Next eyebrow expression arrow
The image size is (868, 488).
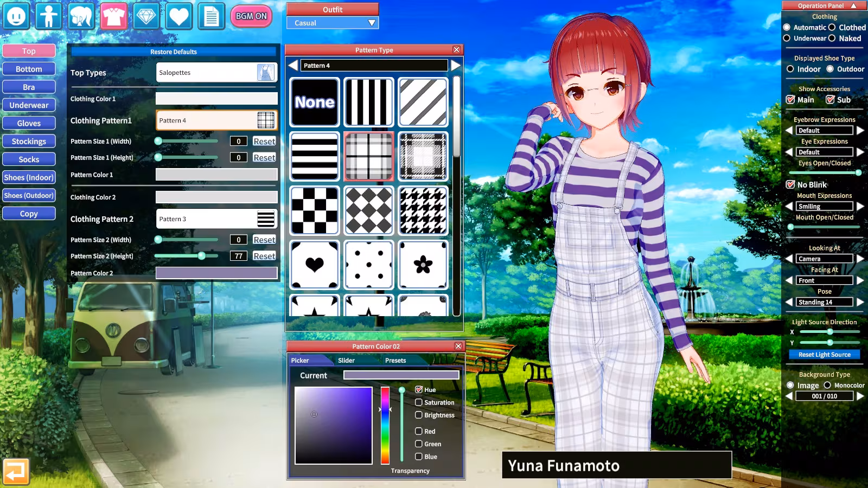pos(860,130)
